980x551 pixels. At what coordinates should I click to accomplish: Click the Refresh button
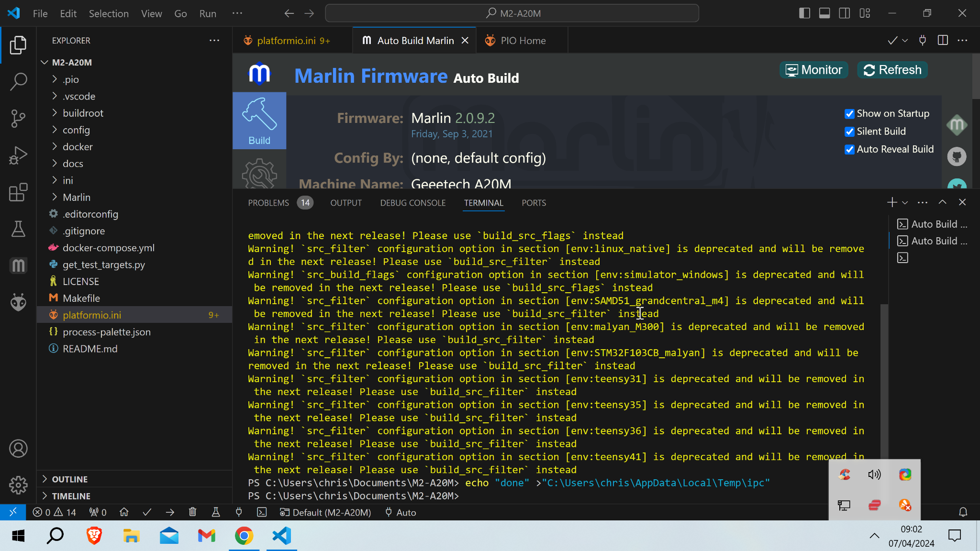(x=892, y=70)
